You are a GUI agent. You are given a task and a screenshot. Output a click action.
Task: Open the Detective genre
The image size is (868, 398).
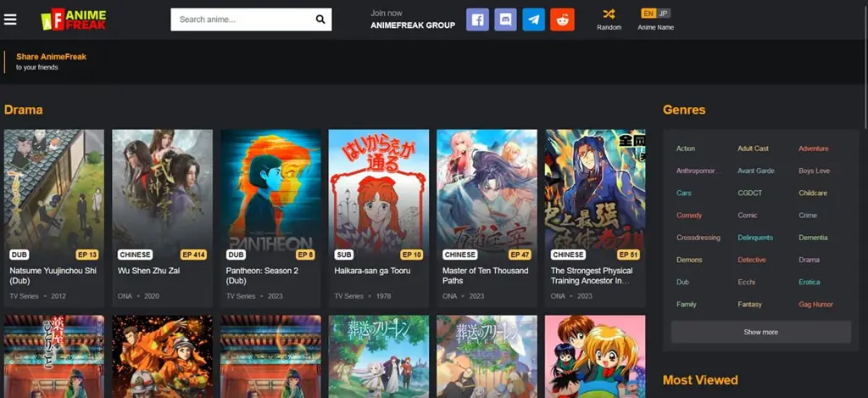752,260
